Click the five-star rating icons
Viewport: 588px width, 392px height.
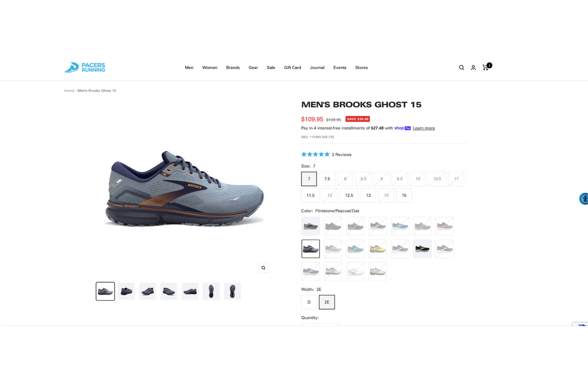pyautogui.click(x=316, y=154)
